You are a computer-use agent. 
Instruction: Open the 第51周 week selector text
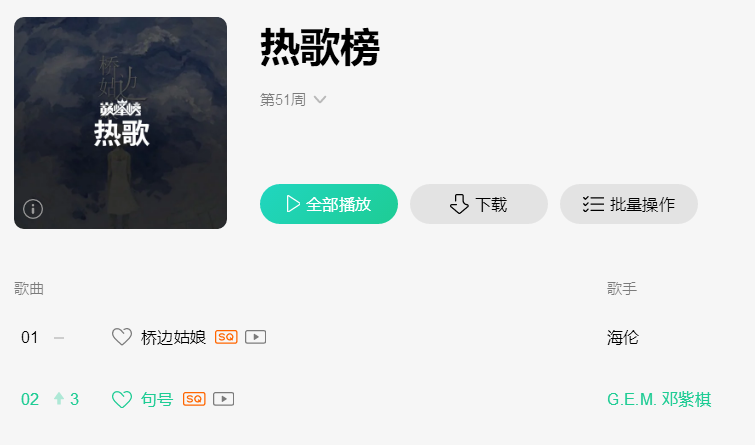tap(283, 100)
